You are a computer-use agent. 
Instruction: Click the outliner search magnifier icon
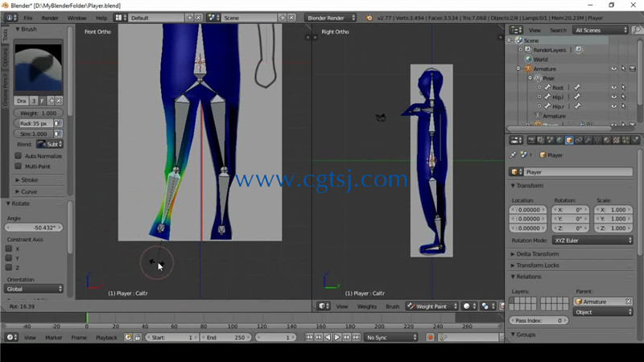coord(637,30)
